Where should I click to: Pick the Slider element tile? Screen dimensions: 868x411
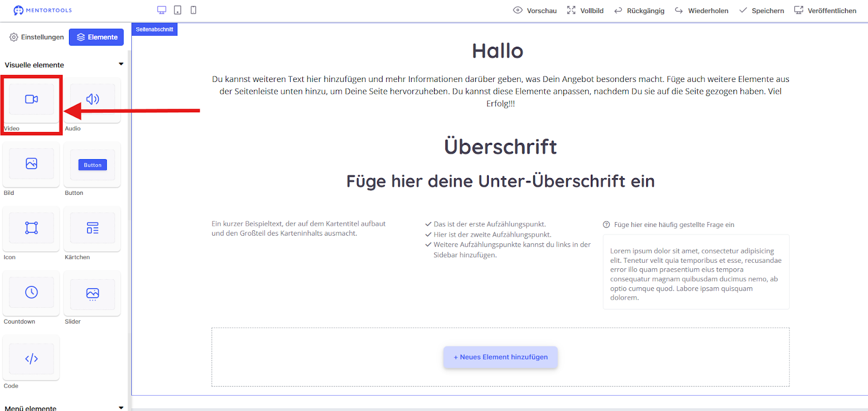[92, 293]
